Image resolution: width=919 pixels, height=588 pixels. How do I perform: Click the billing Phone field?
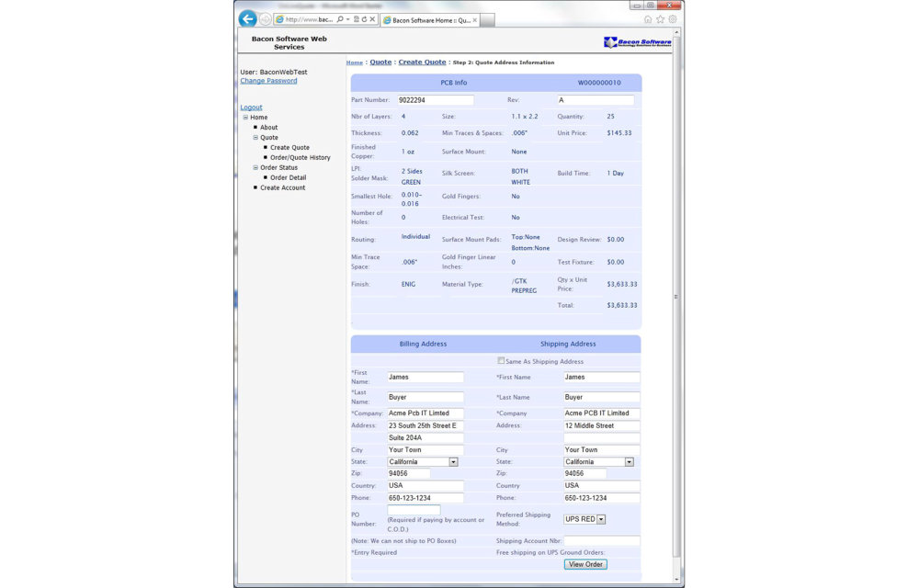(x=425, y=498)
